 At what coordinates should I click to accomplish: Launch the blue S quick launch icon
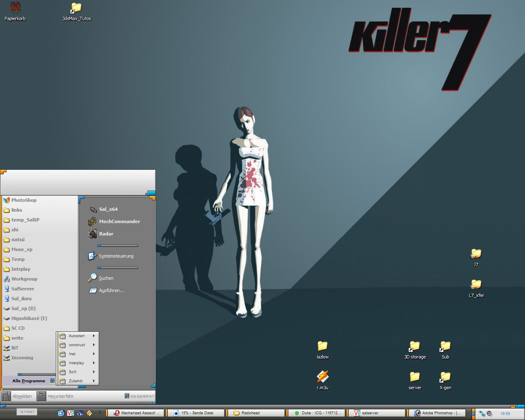click(x=61, y=413)
